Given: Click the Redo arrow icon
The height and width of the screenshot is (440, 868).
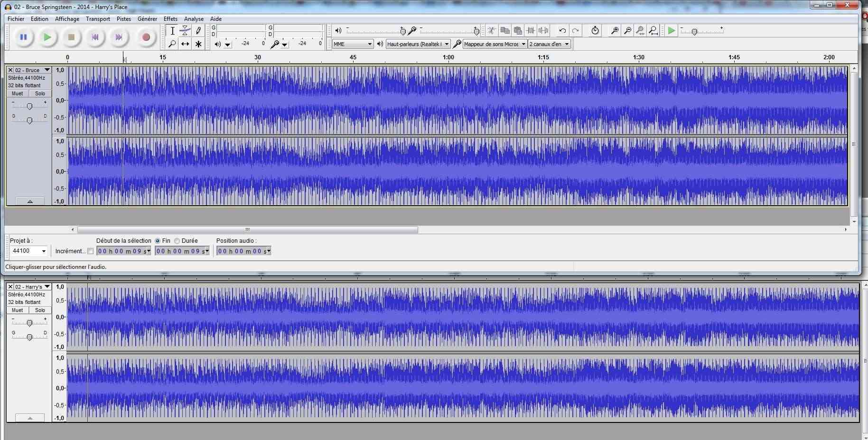Looking at the screenshot, I should pyautogui.click(x=575, y=30).
